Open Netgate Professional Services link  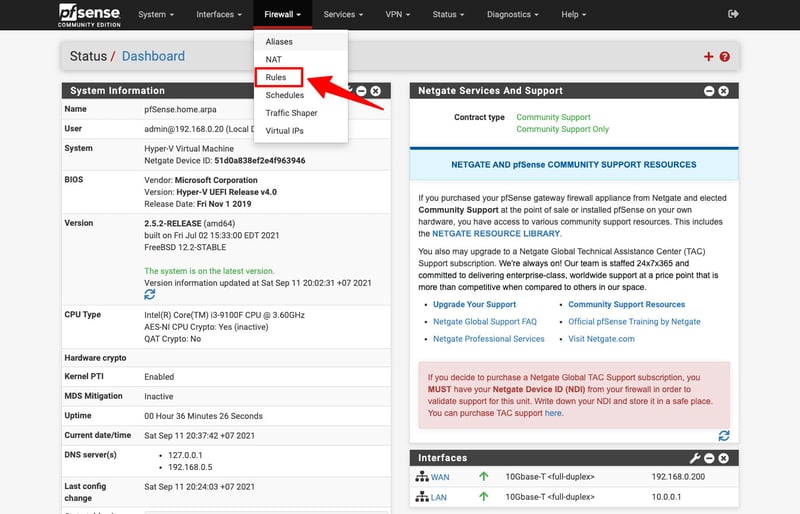[489, 339]
